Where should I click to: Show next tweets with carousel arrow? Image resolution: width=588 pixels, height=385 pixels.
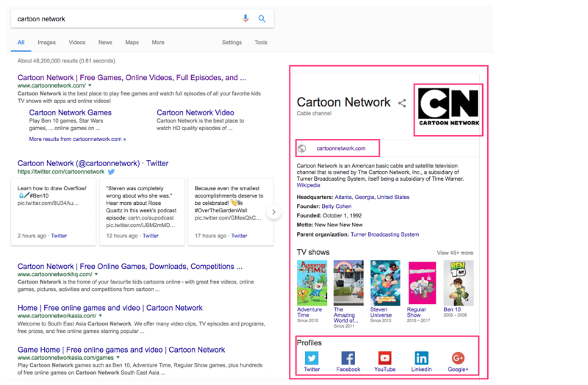273,212
